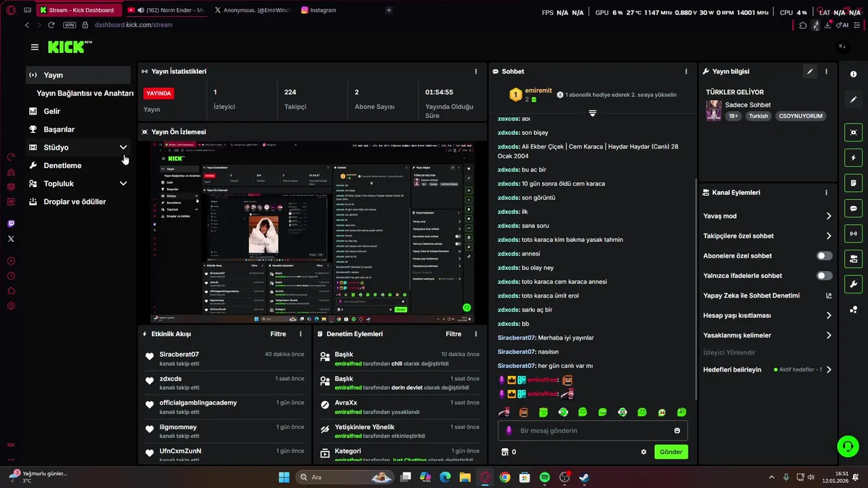Open Etkinlik Akışı three-dot menu
The image size is (868, 488).
(300, 334)
